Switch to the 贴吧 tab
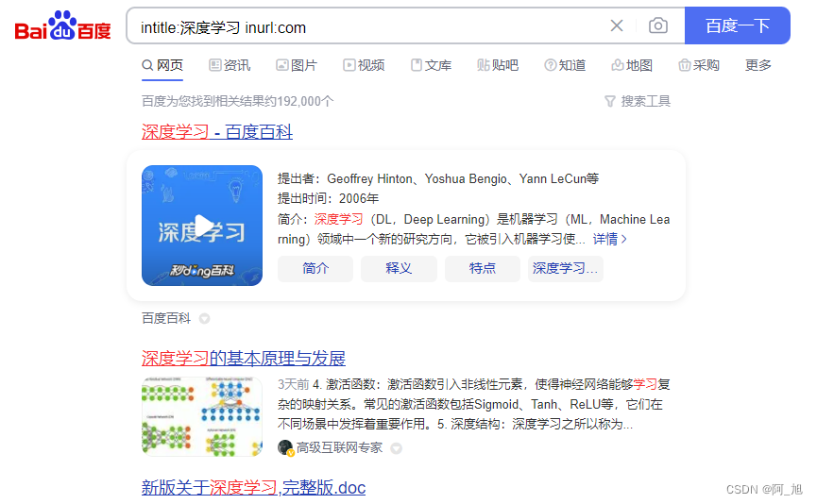The image size is (817, 504). coord(498,65)
